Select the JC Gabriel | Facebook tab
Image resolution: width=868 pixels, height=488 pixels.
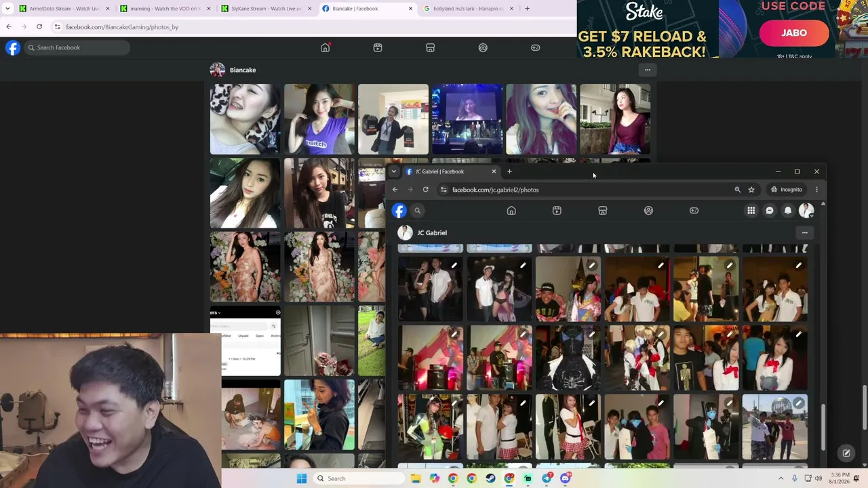pyautogui.click(x=451, y=171)
